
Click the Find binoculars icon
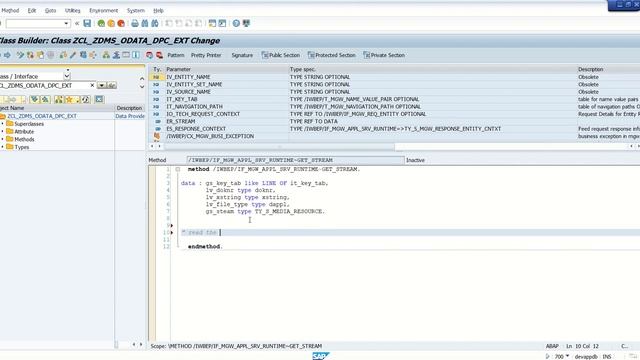(x=144, y=23)
